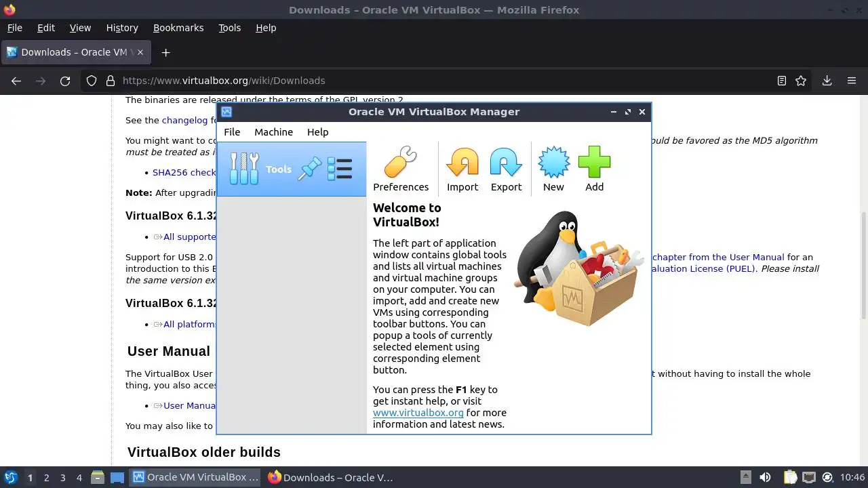Click the pin icon next to Tools
Screen dimensions: 868x488
(x=310, y=169)
